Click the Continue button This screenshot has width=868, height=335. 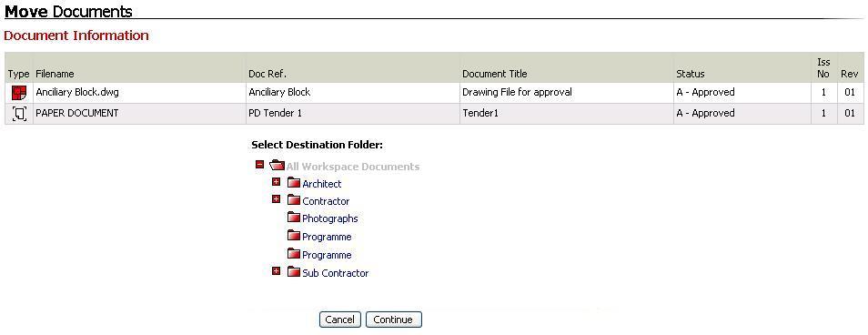coord(393,320)
